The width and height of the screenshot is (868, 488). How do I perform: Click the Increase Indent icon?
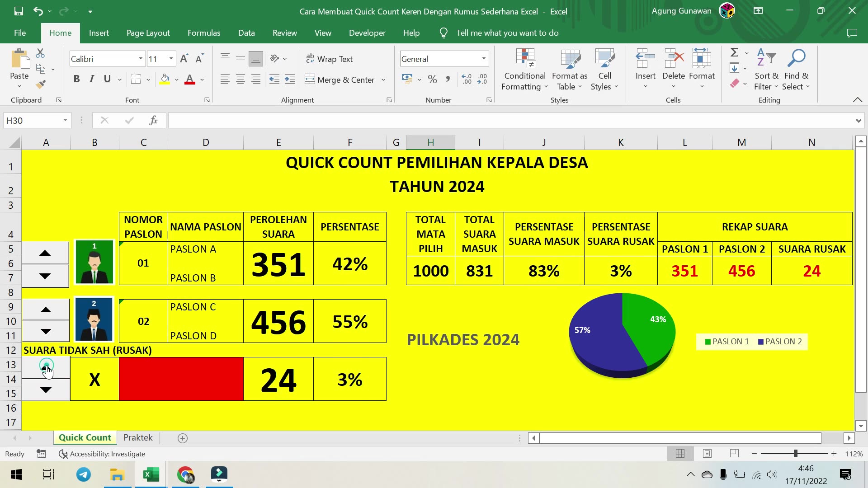point(290,79)
